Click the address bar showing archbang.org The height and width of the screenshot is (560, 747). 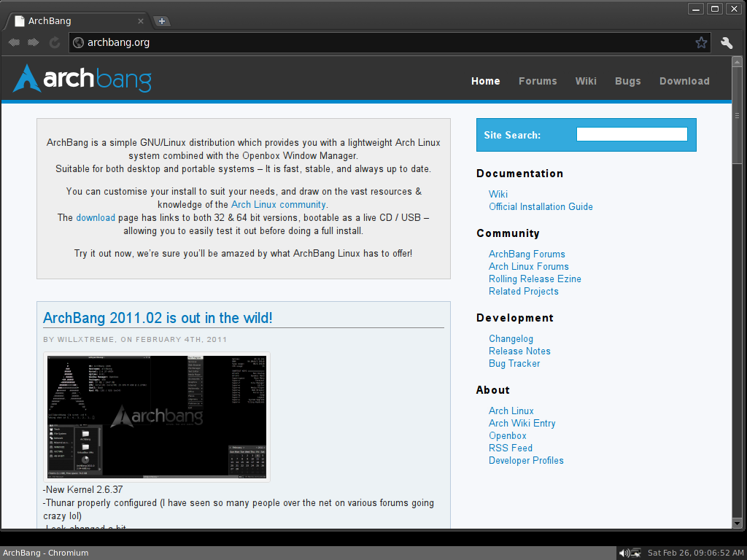click(x=390, y=43)
